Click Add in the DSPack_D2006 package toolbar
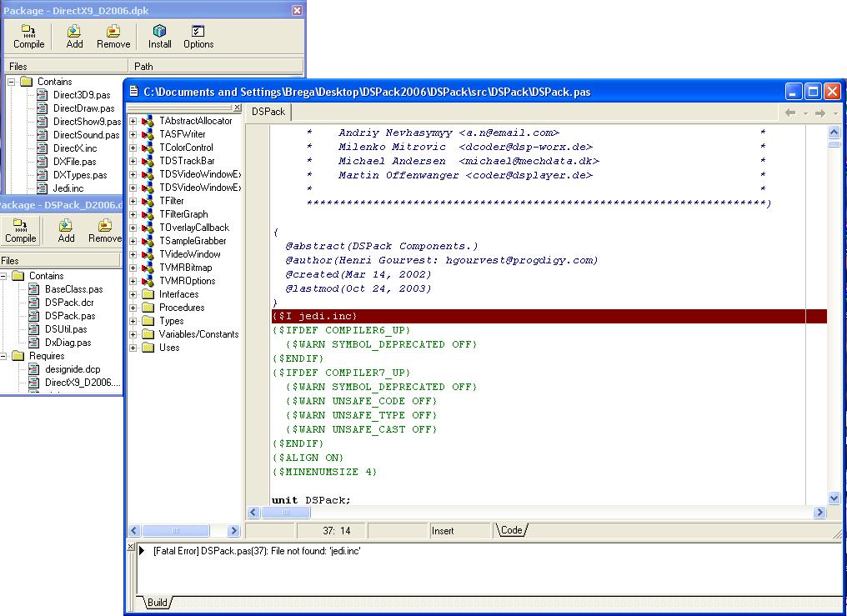The height and width of the screenshot is (616, 847). [x=66, y=231]
